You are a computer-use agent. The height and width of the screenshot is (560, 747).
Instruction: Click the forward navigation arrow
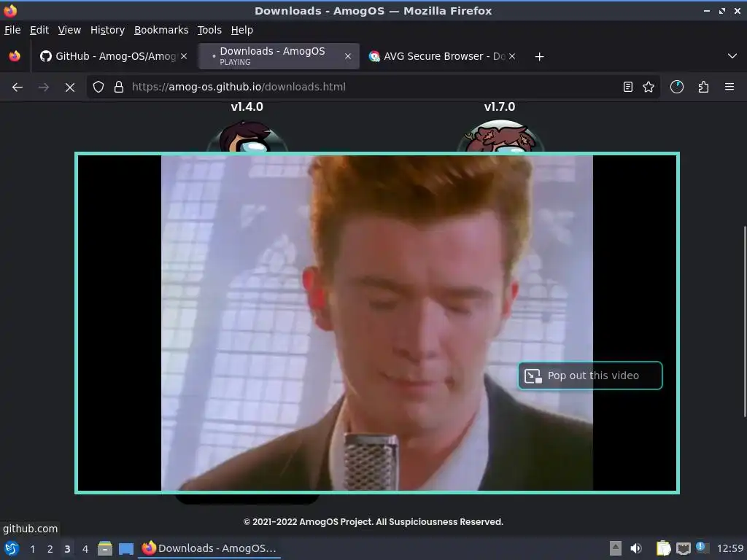click(x=43, y=87)
